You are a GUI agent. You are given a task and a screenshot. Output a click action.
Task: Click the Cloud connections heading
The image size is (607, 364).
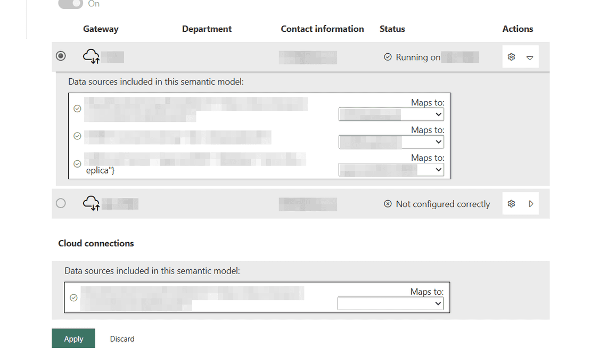click(x=96, y=243)
